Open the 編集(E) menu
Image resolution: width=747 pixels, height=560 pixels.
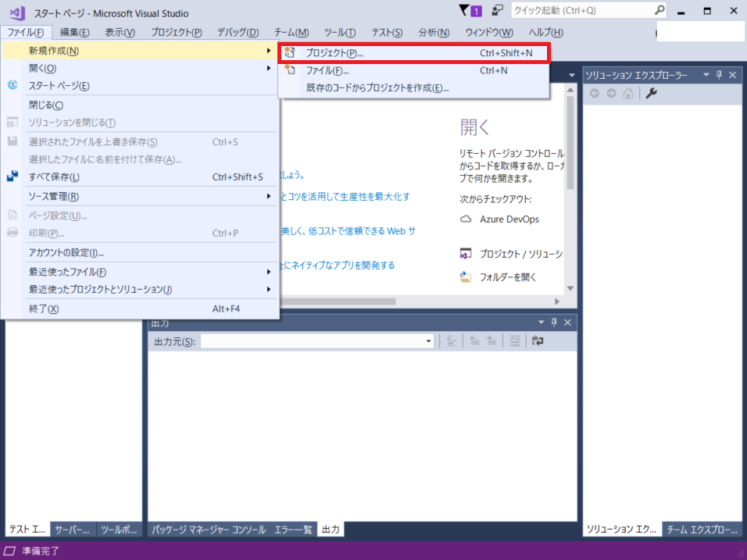click(x=75, y=32)
